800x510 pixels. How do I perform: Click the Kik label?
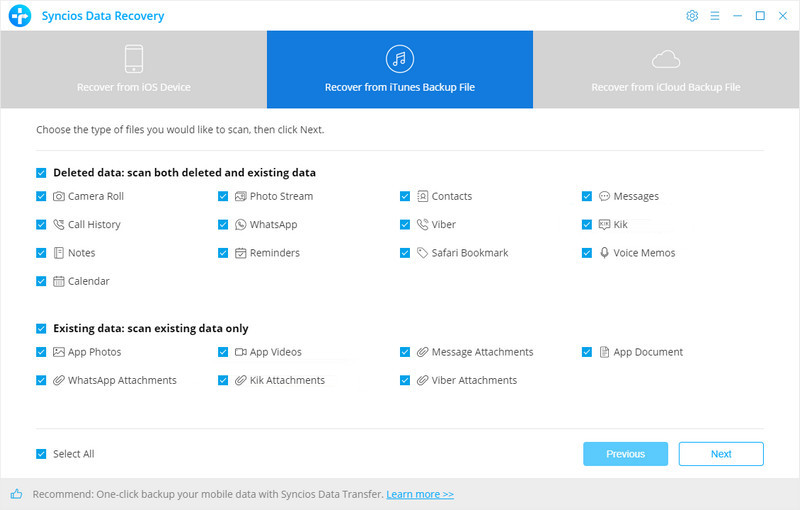pos(620,224)
